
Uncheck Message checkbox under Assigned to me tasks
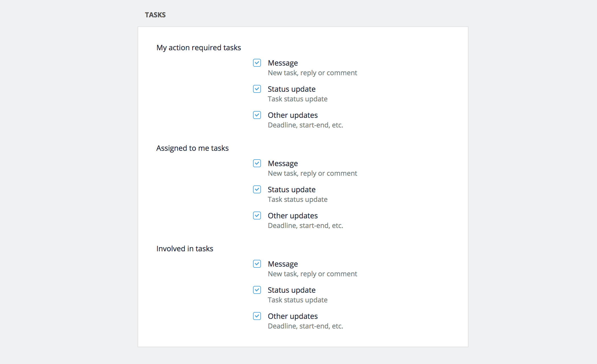(x=257, y=163)
